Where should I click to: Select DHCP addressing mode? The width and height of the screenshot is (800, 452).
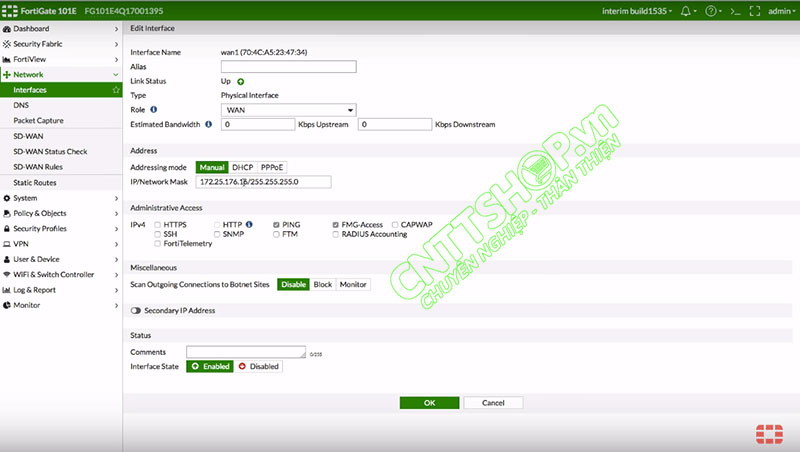click(x=242, y=167)
